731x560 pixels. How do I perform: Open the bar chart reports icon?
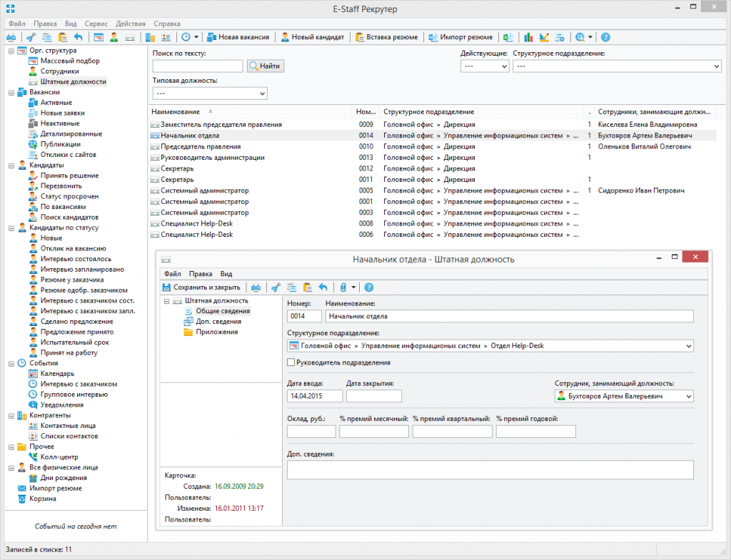coord(528,37)
